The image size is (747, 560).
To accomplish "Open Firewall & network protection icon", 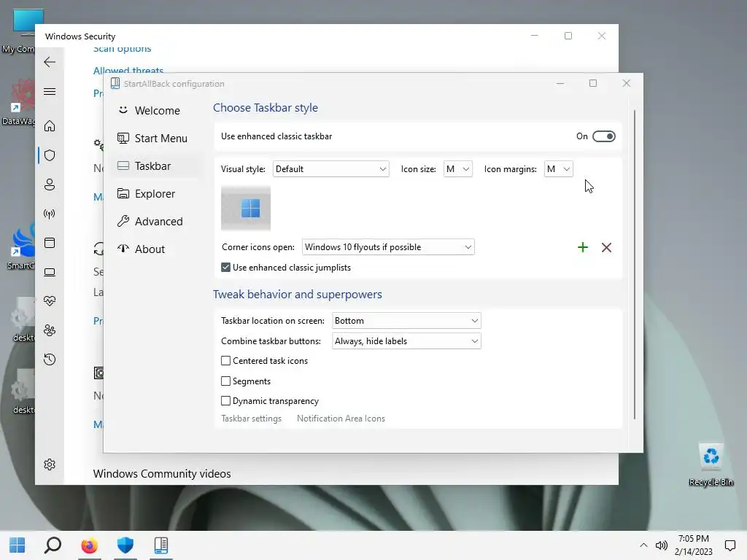I will [x=50, y=214].
